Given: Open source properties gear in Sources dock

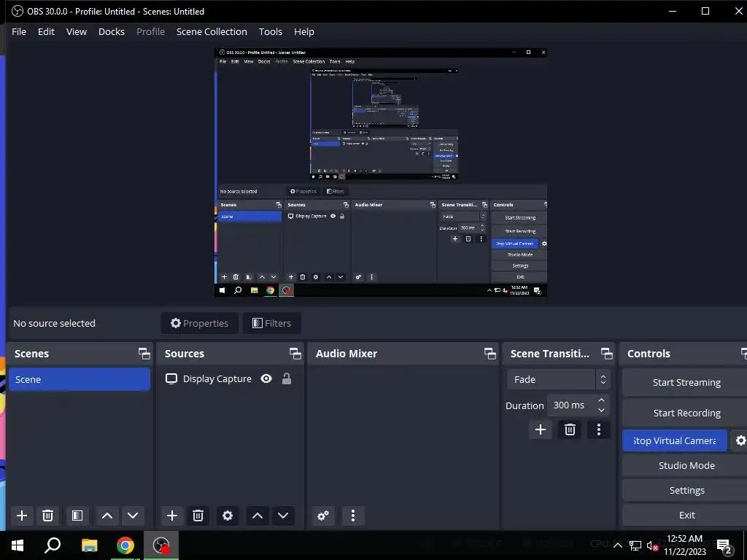Looking at the screenshot, I should tap(228, 516).
